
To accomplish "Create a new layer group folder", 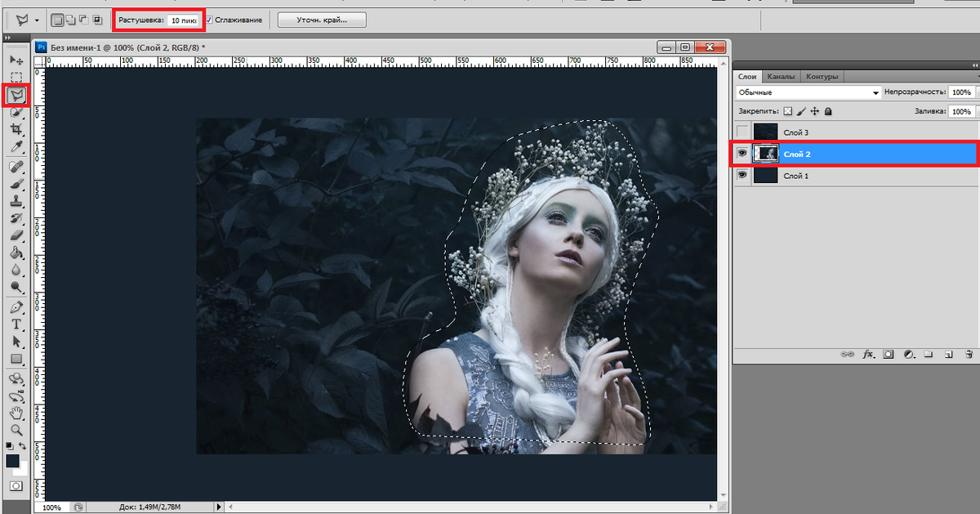I will [x=929, y=355].
